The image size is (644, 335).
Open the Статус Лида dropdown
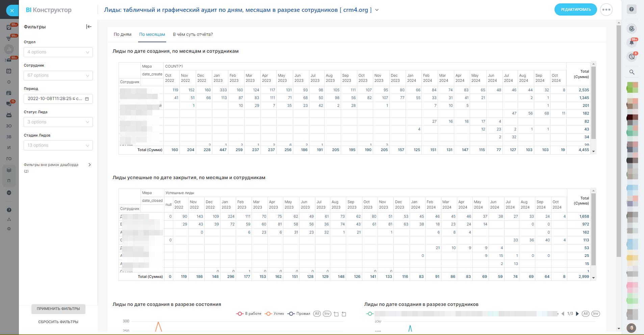(x=58, y=122)
